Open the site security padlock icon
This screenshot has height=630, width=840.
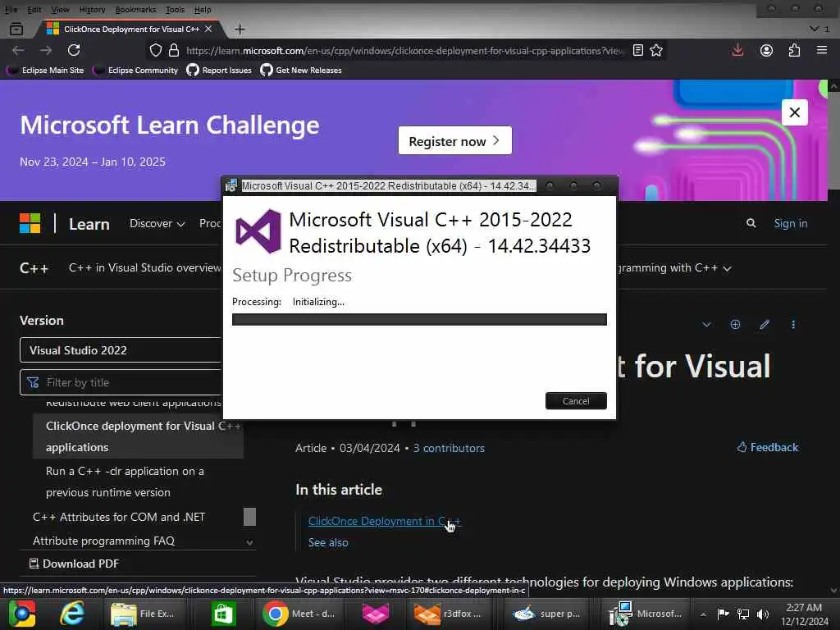tap(174, 50)
